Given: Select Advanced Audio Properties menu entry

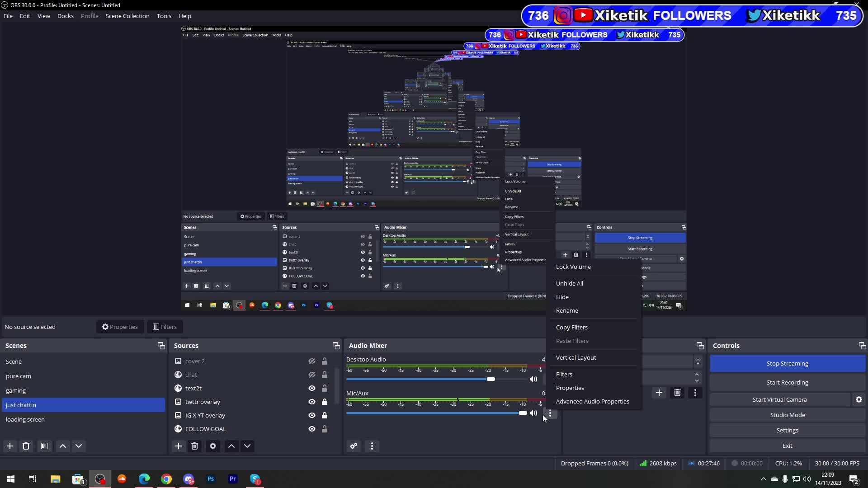Looking at the screenshot, I should 592,401.
